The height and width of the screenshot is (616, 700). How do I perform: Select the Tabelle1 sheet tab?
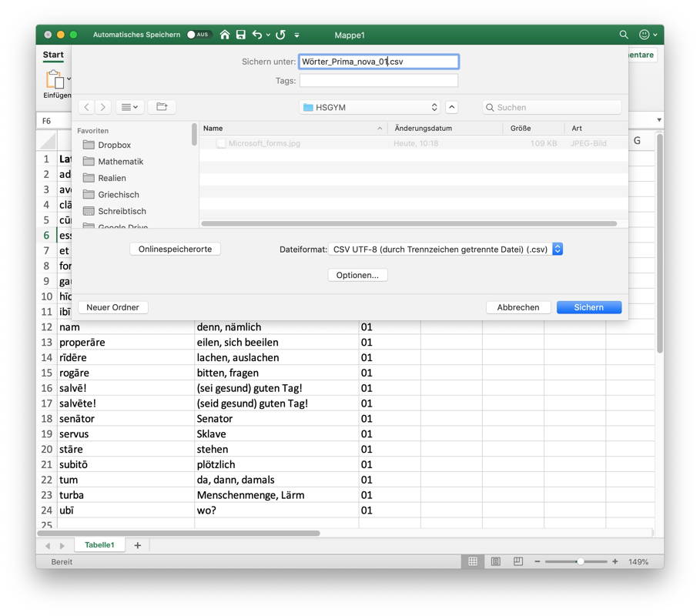[x=99, y=545]
